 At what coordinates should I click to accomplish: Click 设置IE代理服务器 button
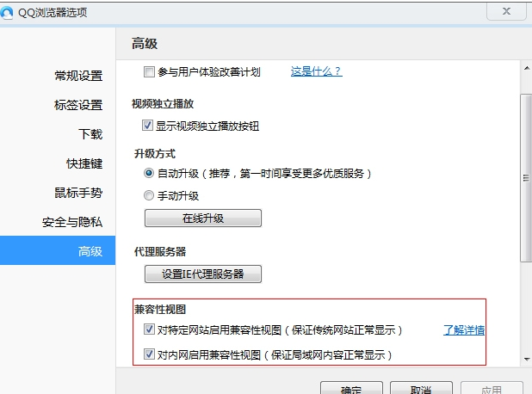click(203, 274)
